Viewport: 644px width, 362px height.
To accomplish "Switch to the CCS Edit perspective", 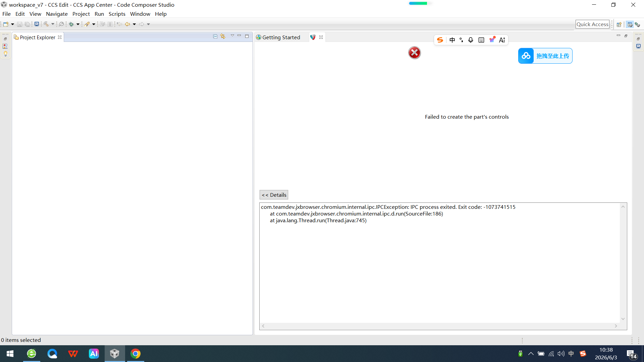I will [x=630, y=24].
